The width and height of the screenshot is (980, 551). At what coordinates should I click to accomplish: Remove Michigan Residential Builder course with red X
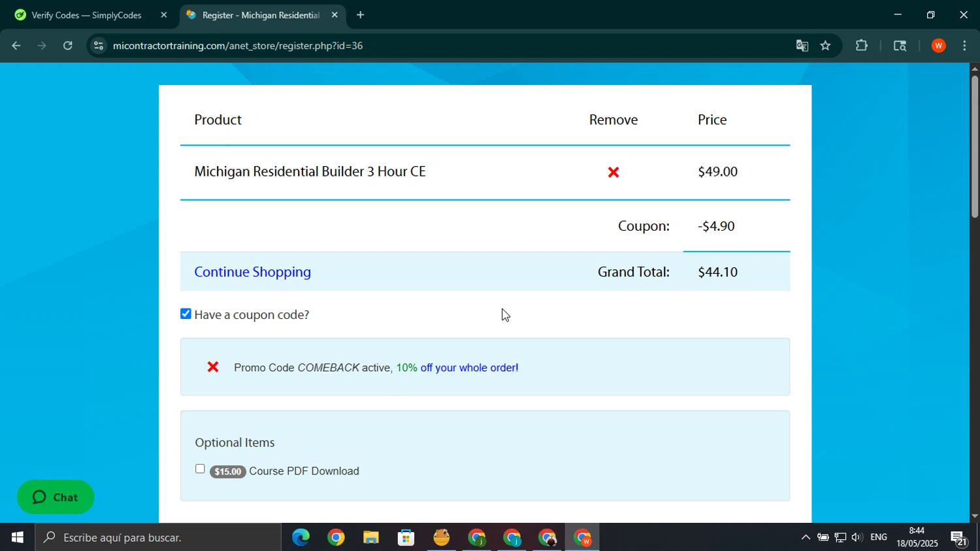click(613, 173)
